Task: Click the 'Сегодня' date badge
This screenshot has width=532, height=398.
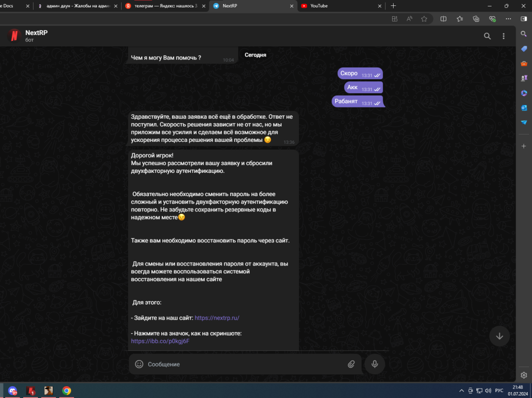Action: coord(256,55)
